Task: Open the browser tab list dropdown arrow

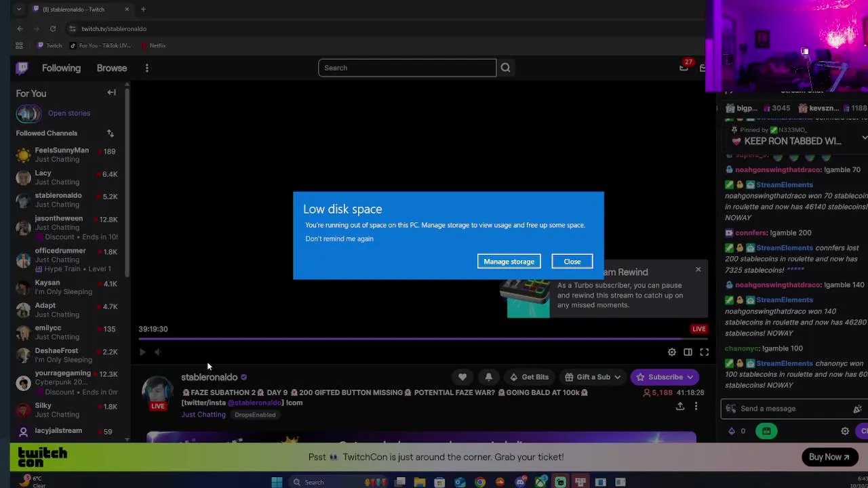Action: (x=18, y=9)
